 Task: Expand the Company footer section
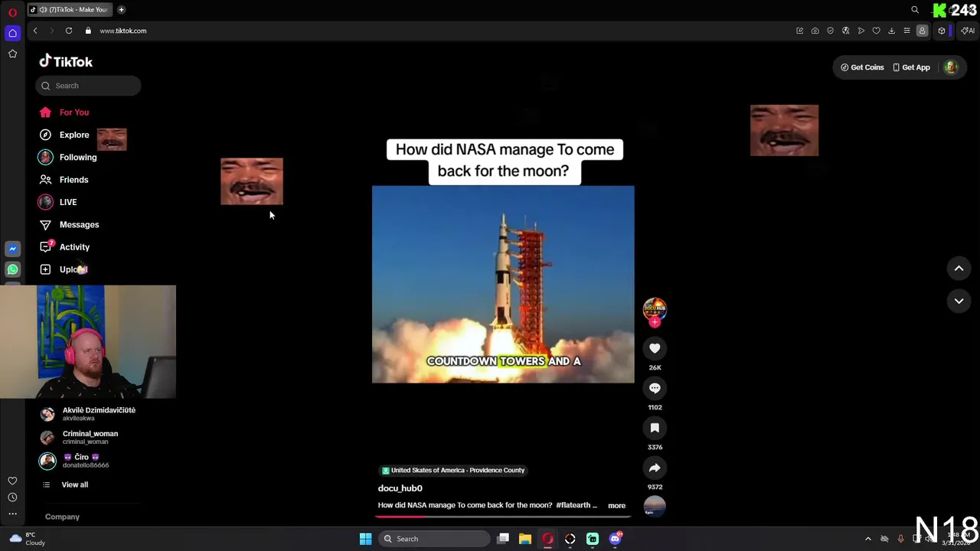pyautogui.click(x=62, y=517)
